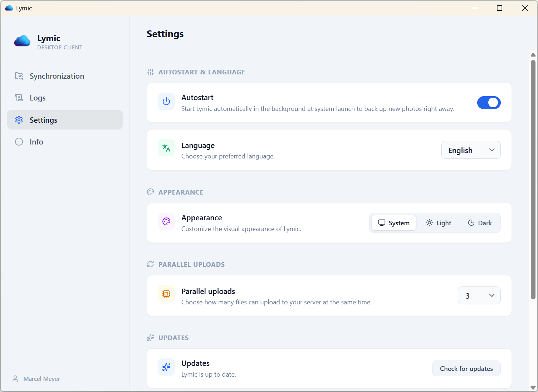
Task: Click the sliders icon beside Autostart & Language heading
Action: (151, 72)
